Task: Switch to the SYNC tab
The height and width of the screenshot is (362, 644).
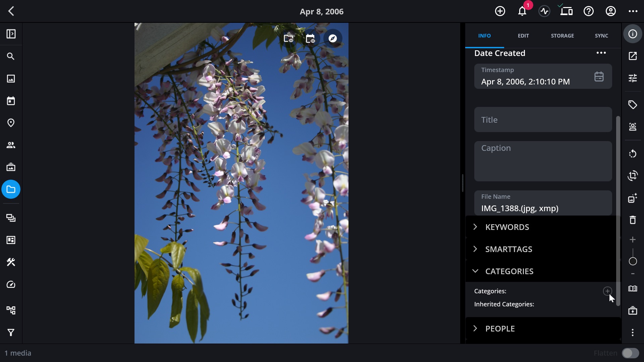Action: coord(601,36)
